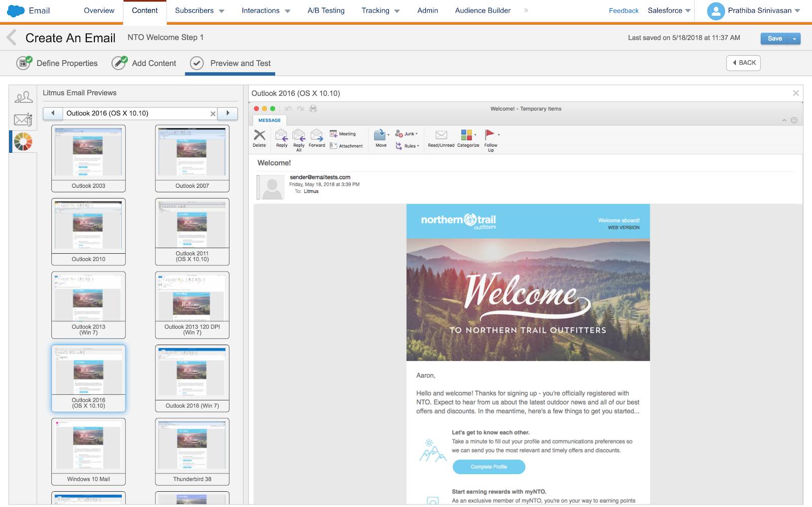Select the Thunderbird 38 thumbnail
The height and width of the screenshot is (507, 812).
click(192, 452)
